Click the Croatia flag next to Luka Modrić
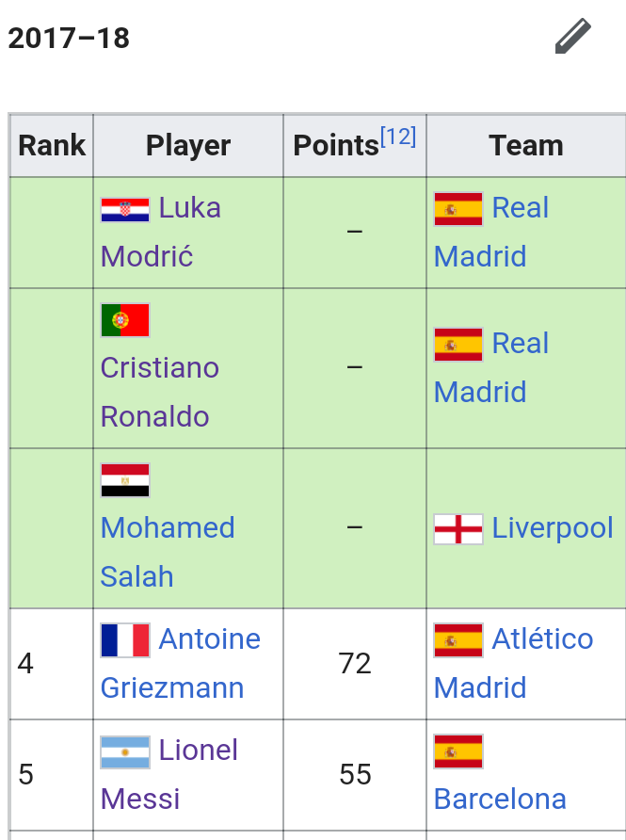626x840 pixels. [x=125, y=209]
